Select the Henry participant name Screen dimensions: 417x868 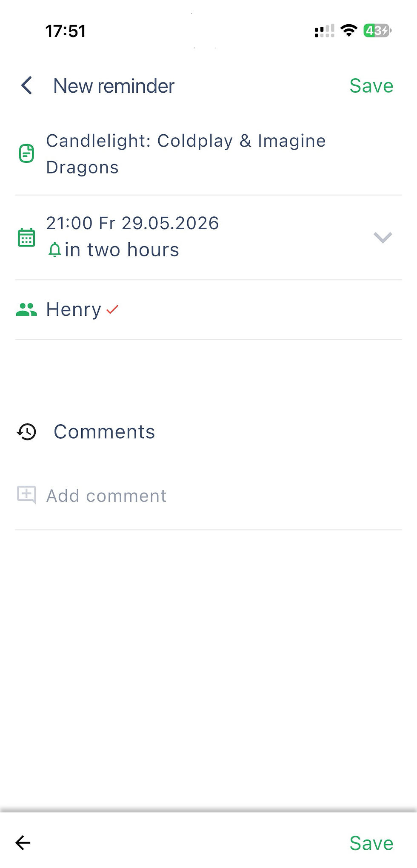click(74, 309)
